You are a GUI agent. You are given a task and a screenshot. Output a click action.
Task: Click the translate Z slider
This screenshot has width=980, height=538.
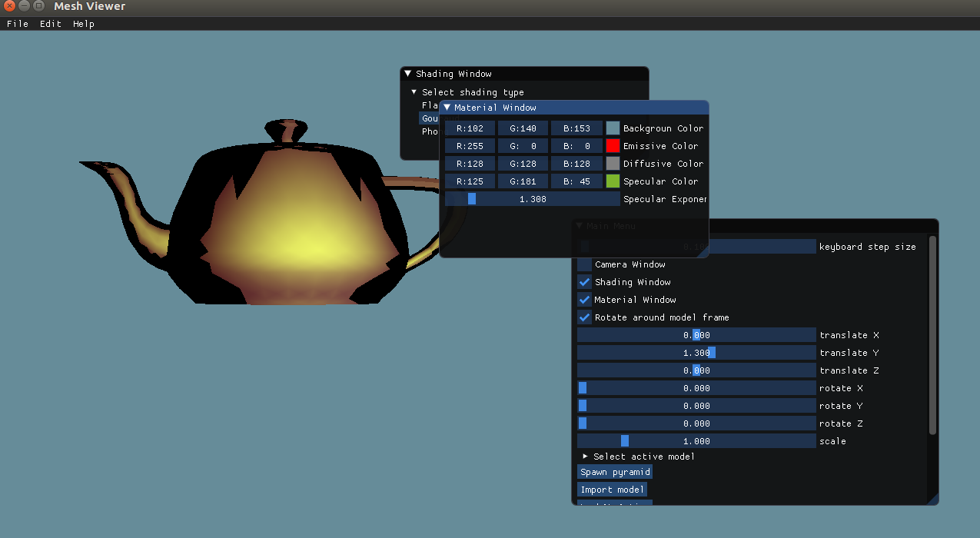[x=696, y=370]
